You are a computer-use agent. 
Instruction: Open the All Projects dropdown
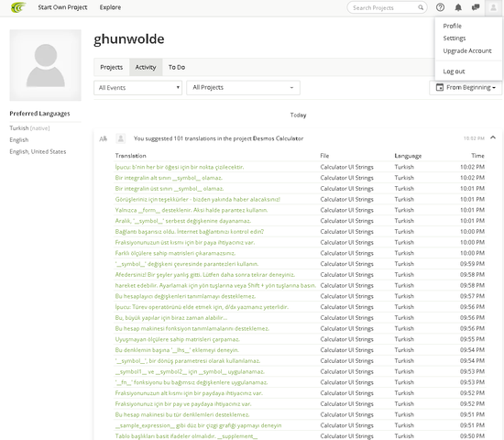[x=244, y=88]
